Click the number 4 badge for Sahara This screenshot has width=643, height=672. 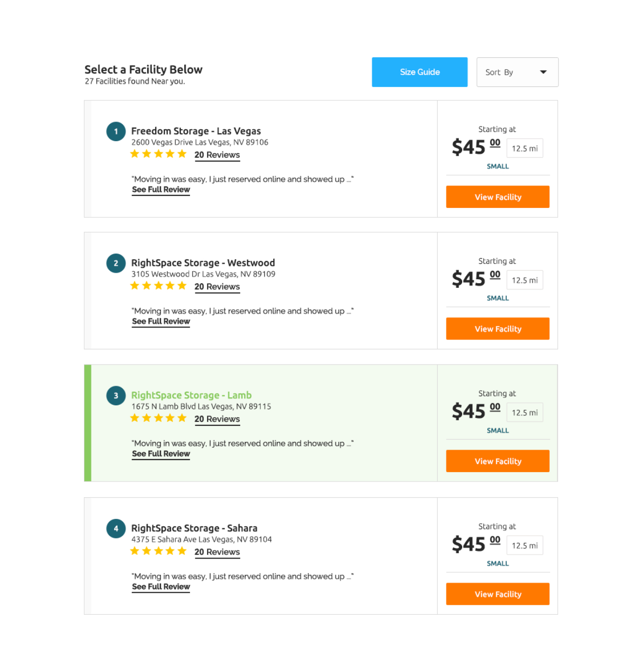click(x=116, y=528)
